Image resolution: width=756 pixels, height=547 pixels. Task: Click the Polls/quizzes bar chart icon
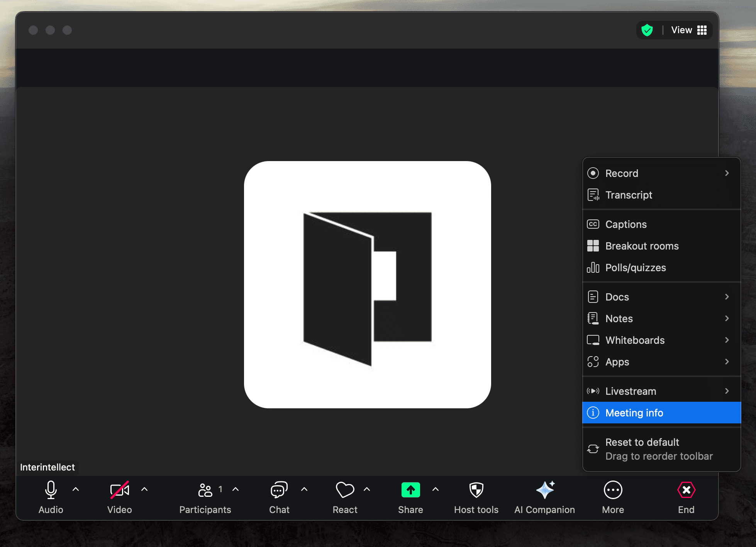click(593, 267)
